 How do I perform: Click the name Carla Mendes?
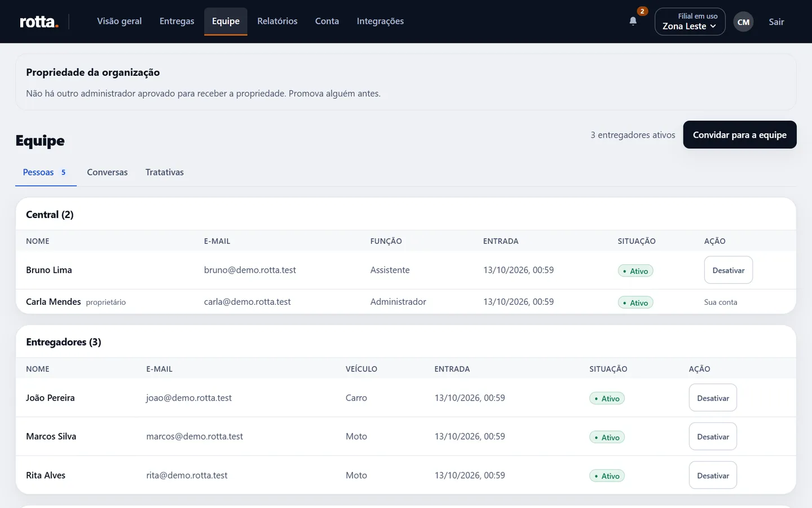[x=54, y=301]
